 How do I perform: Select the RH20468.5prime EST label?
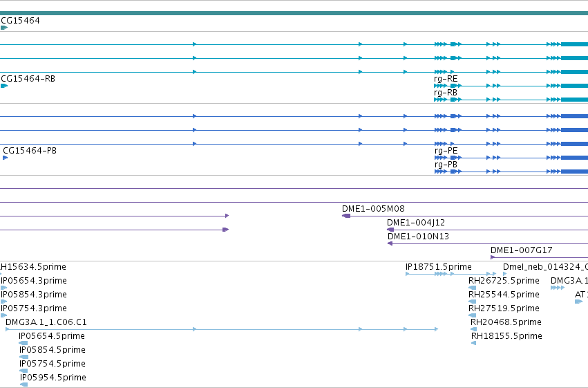tap(506, 322)
